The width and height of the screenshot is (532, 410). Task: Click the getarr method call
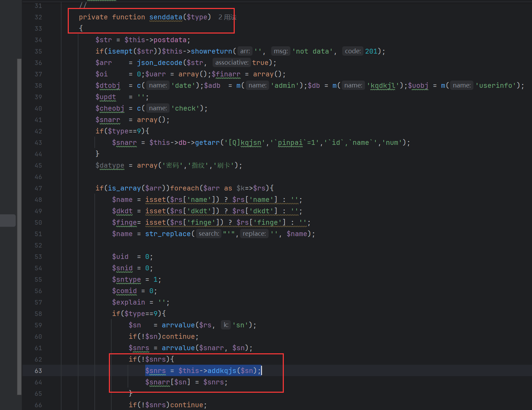(207, 142)
